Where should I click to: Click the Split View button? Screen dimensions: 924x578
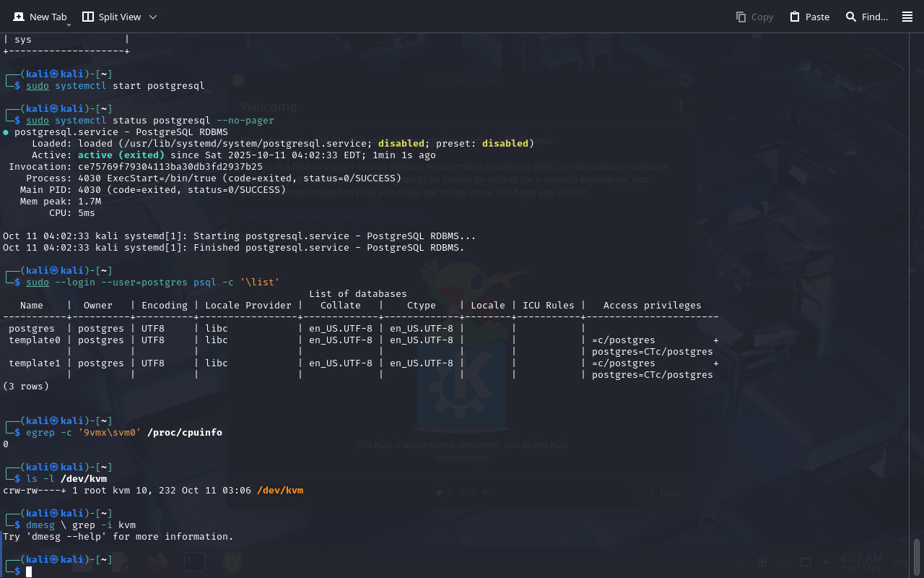click(111, 17)
